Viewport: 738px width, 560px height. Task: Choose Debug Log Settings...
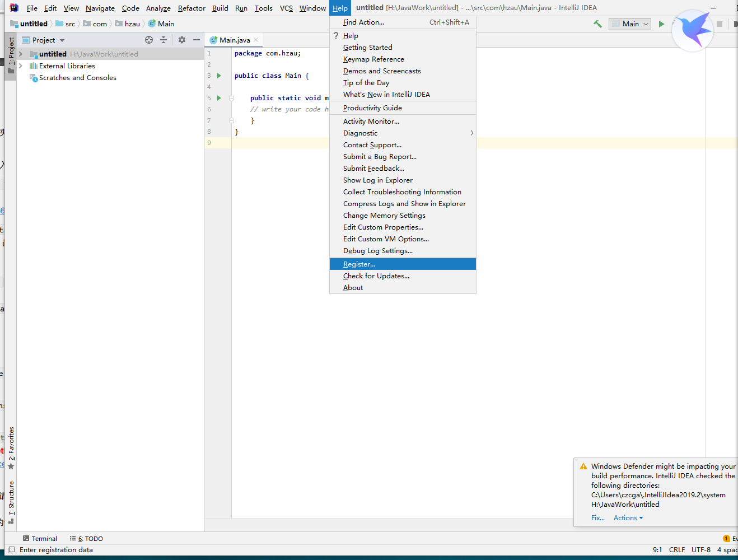403,251
